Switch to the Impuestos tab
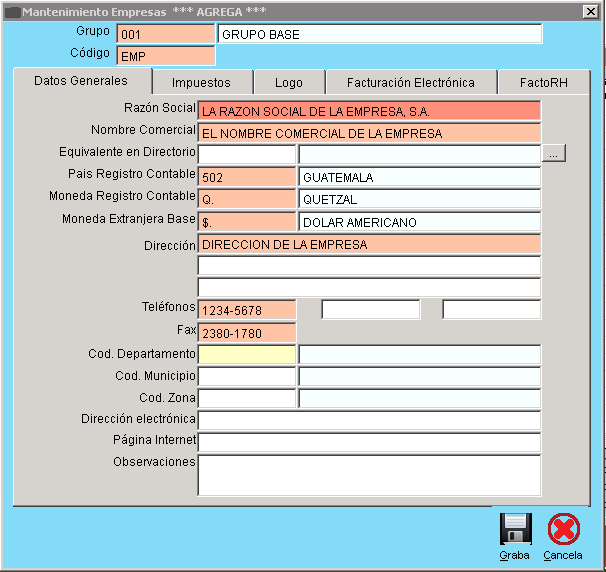 tap(201, 83)
